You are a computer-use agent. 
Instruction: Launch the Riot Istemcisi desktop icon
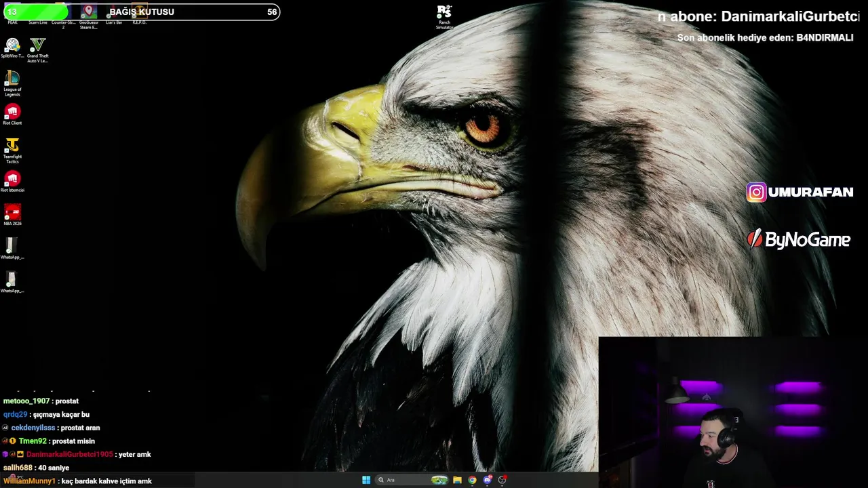(12, 182)
